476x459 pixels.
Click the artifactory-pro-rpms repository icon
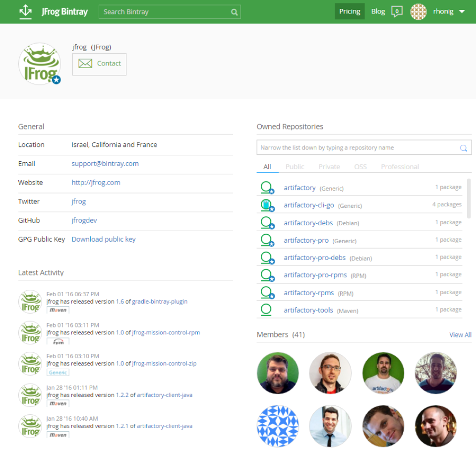(x=267, y=275)
